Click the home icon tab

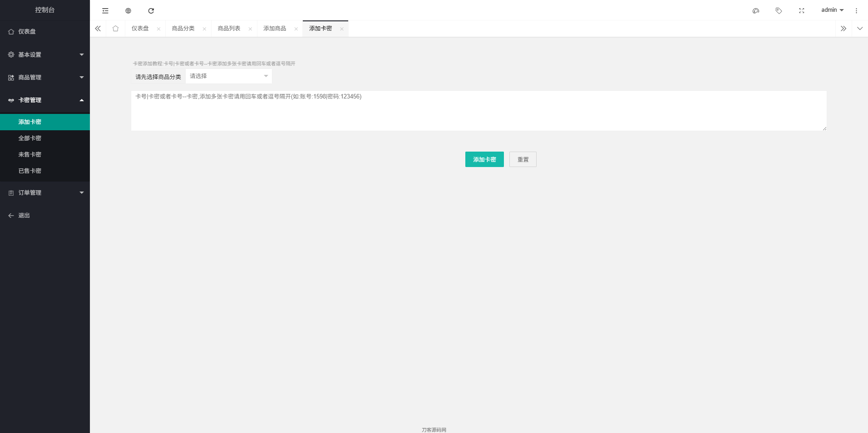[115, 29]
